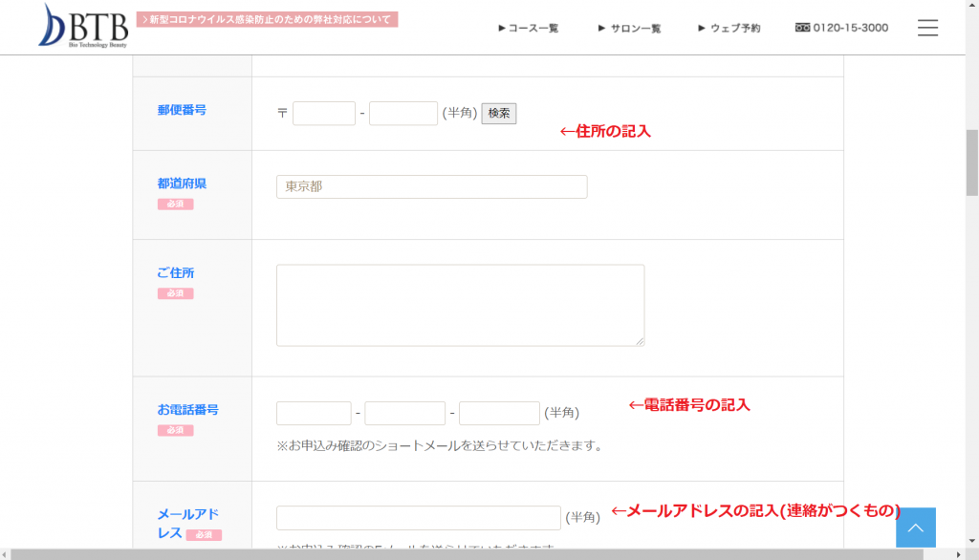Click the vertical scrollbar thumb
The width and height of the screenshot is (979, 560).
971,162
